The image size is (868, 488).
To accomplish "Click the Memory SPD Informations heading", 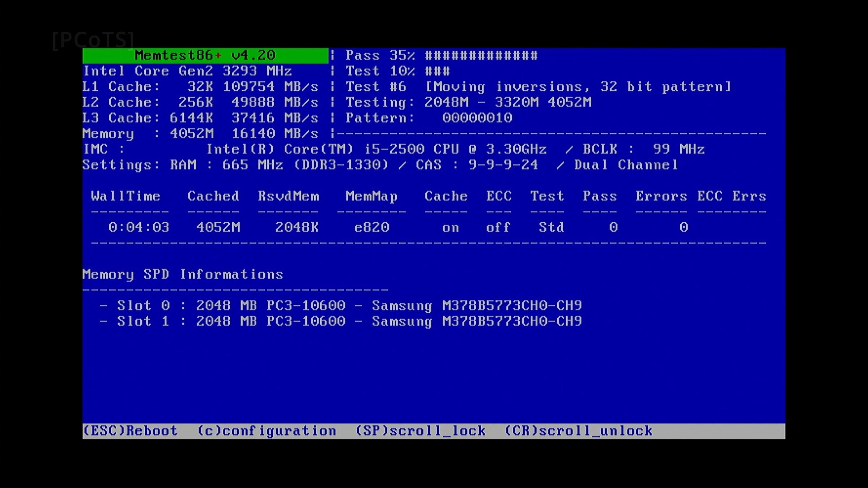I will [183, 274].
